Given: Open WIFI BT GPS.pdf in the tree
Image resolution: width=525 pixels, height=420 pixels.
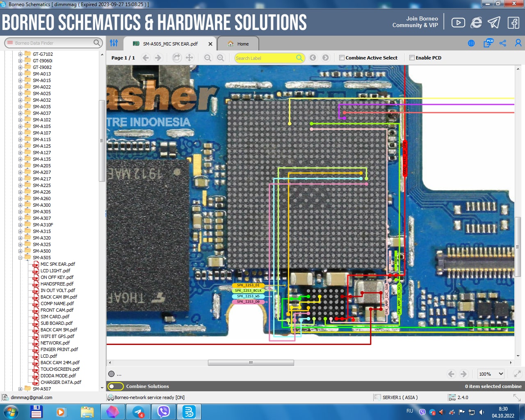Looking at the screenshot, I should [57, 336].
